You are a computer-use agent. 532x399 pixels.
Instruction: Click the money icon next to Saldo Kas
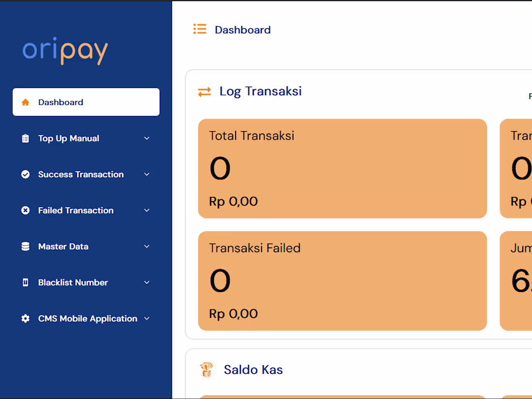pos(207,369)
